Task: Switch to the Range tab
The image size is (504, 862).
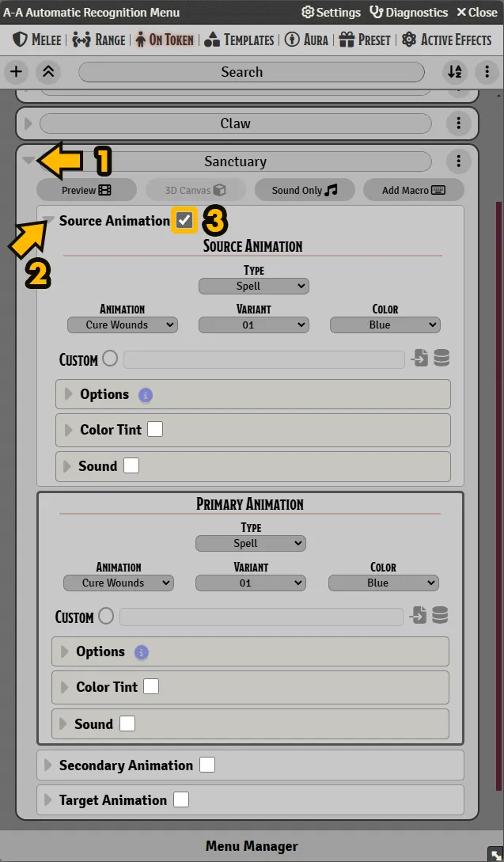Action: click(x=99, y=40)
